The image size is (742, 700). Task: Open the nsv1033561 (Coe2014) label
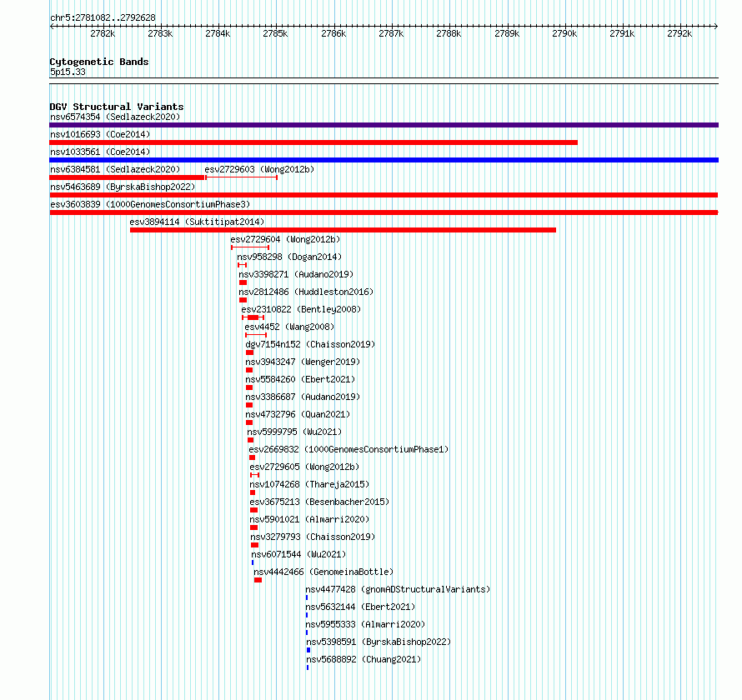(x=100, y=152)
